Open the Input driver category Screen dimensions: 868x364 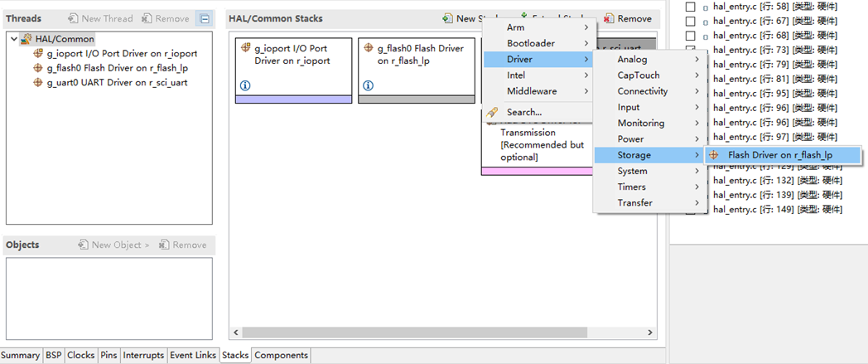pos(650,108)
